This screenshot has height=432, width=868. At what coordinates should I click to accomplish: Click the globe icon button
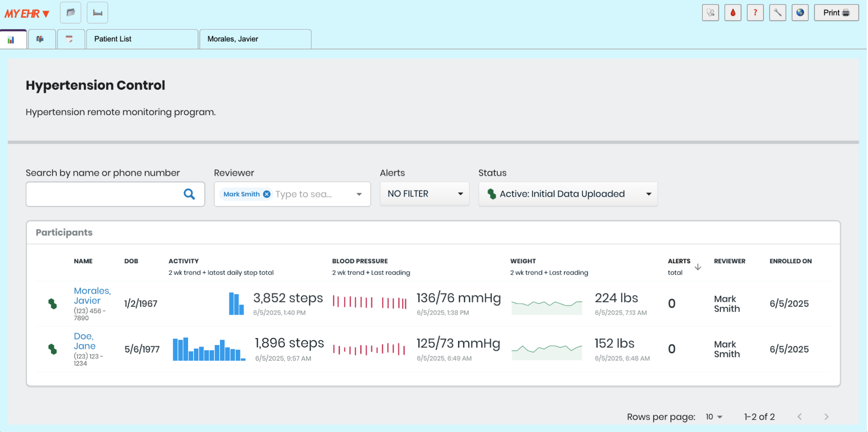(800, 13)
